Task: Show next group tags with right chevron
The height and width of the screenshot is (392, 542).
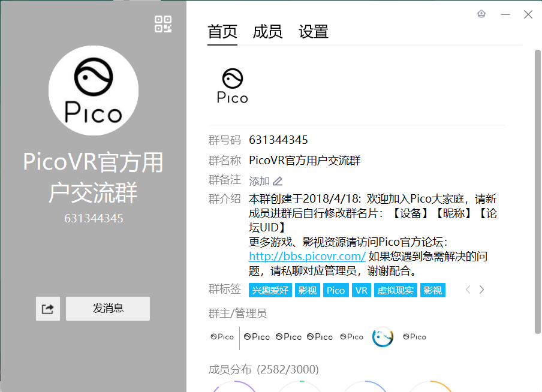Action: tap(481, 290)
